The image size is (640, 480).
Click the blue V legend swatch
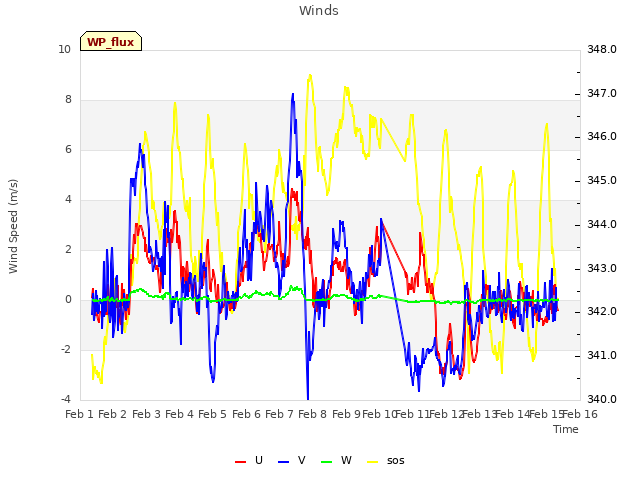pos(283,462)
